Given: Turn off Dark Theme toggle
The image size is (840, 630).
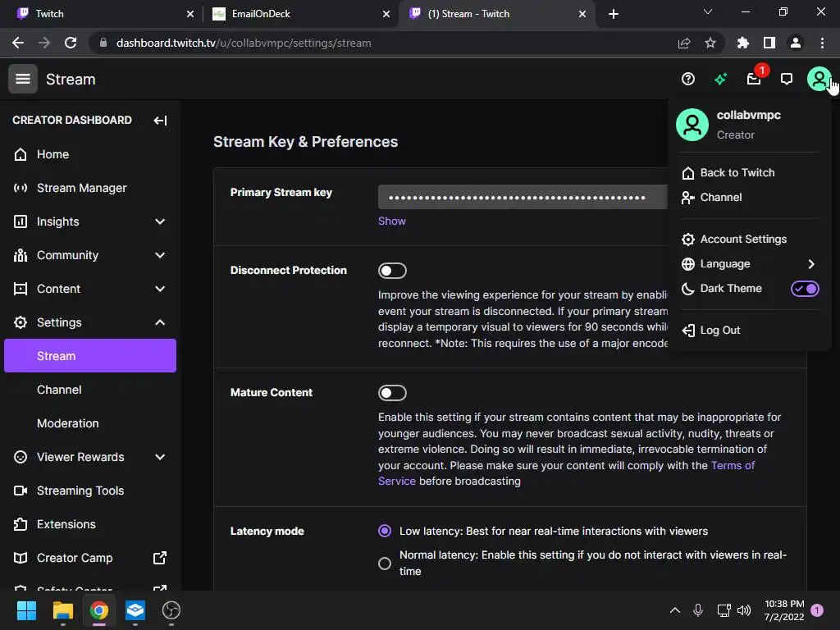Looking at the screenshot, I should click(805, 289).
